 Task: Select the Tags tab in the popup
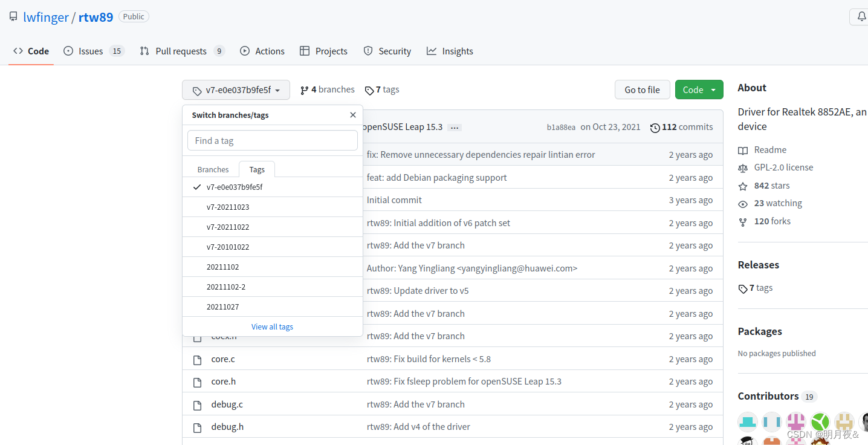coord(257,170)
